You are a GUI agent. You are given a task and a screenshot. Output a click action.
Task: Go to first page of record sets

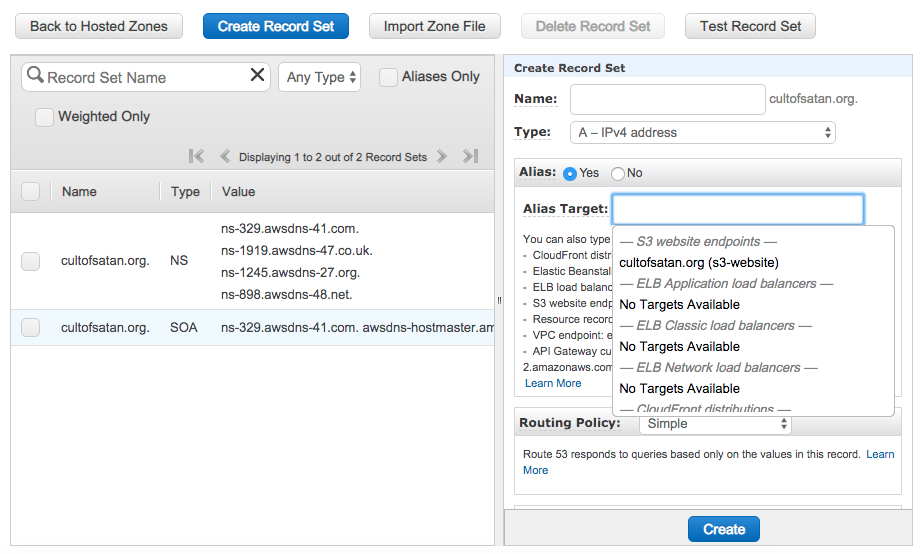coord(196,156)
